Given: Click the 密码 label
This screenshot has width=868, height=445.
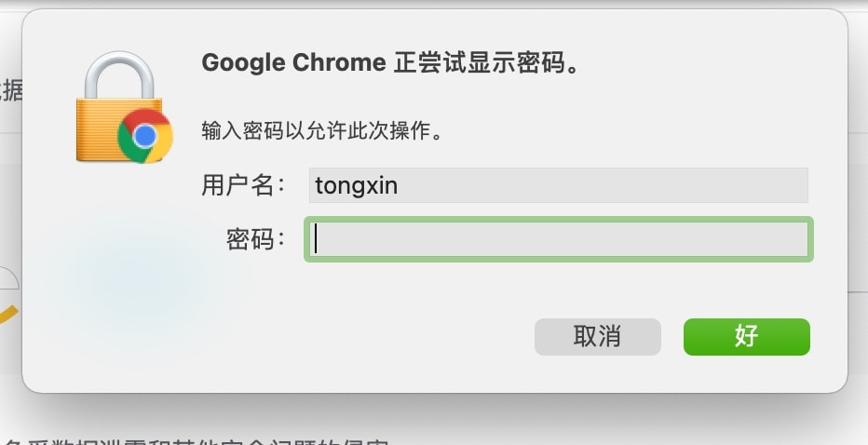Looking at the screenshot, I should 255,239.
